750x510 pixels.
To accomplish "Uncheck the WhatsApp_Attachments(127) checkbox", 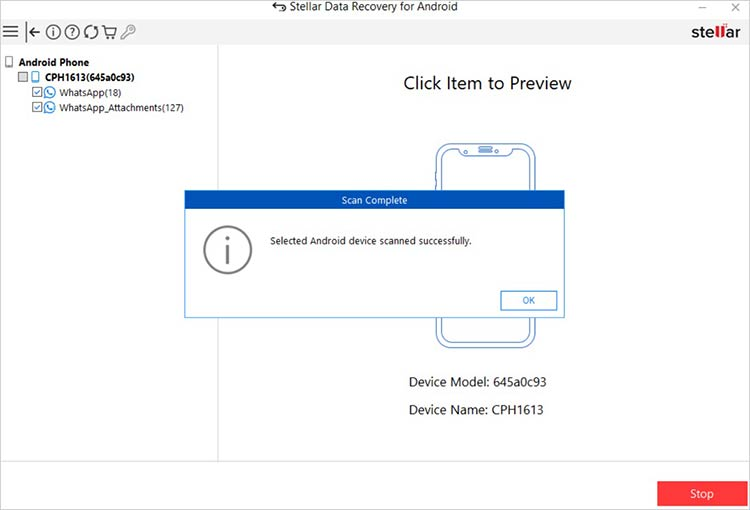I will [x=37, y=107].
